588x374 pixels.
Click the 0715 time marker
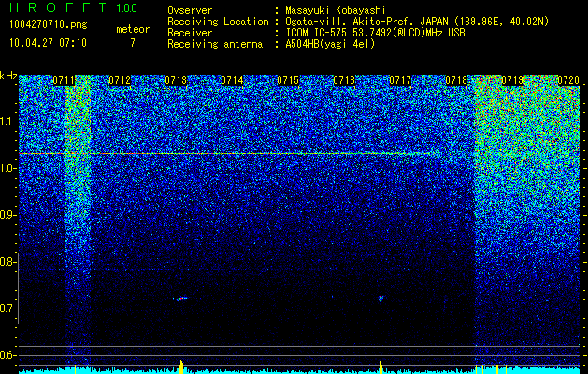288,80
